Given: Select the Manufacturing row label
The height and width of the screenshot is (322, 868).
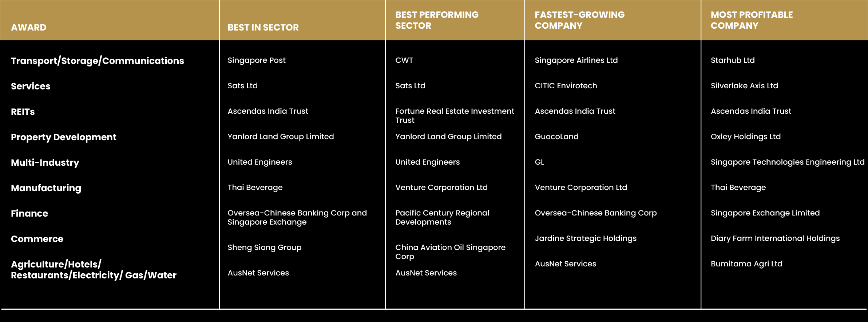Looking at the screenshot, I should [x=46, y=188].
